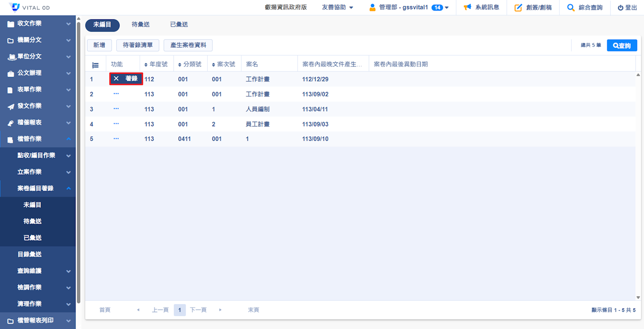Click the 創簽/創稿 edit icon

(x=518, y=8)
